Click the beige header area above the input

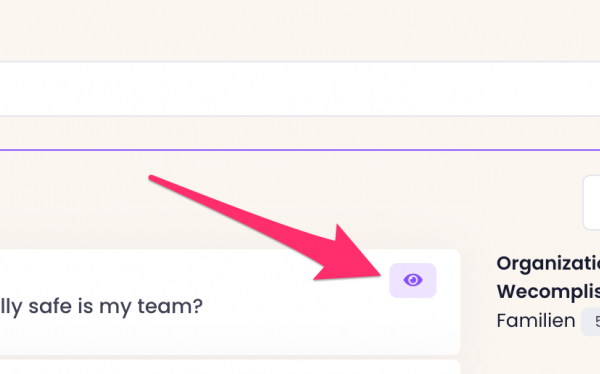300,30
